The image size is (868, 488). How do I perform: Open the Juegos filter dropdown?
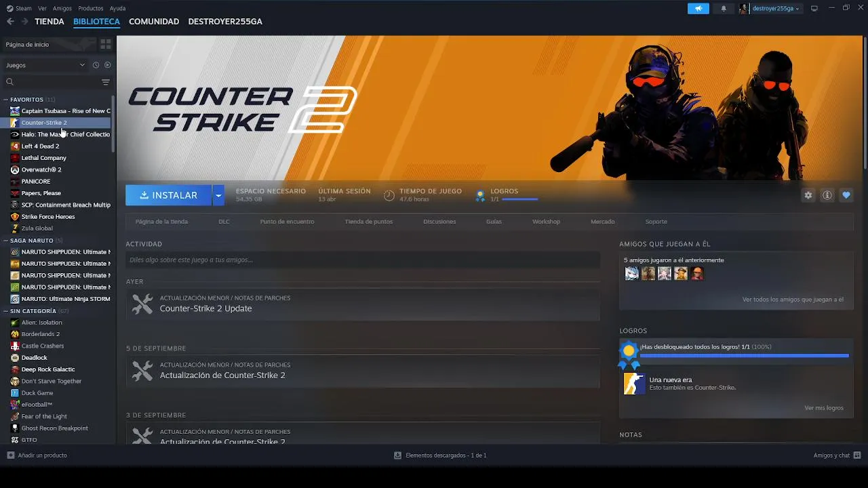[45, 65]
